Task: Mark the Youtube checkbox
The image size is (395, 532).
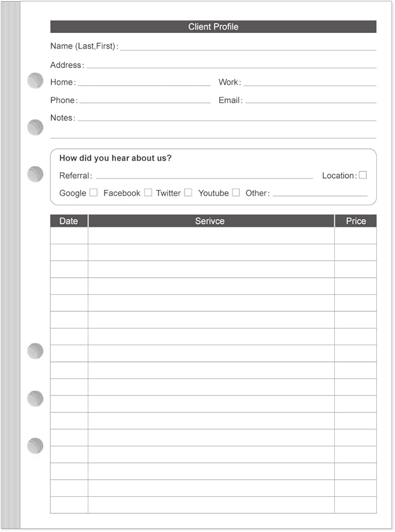Action: tap(236, 193)
